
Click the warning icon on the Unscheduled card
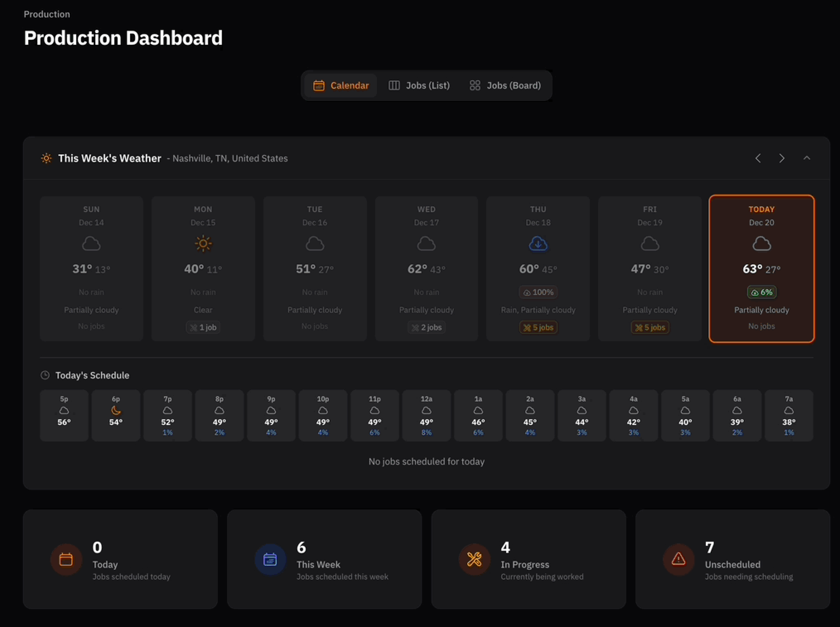[678, 559]
